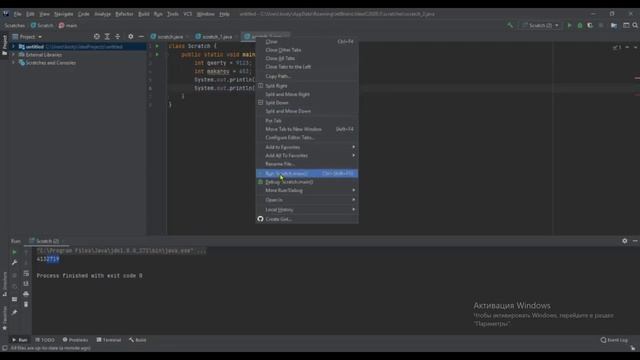Open the Refactor menu in menu bar
This screenshot has width=640, height=360.
point(124,14)
